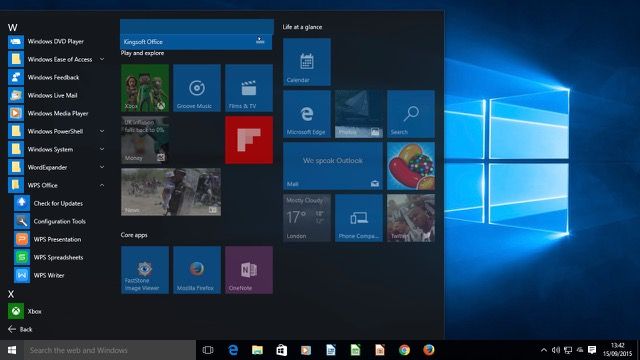This screenshot has height=360, width=640.
Task: Open the Search tile
Action: pyautogui.click(x=411, y=114)
